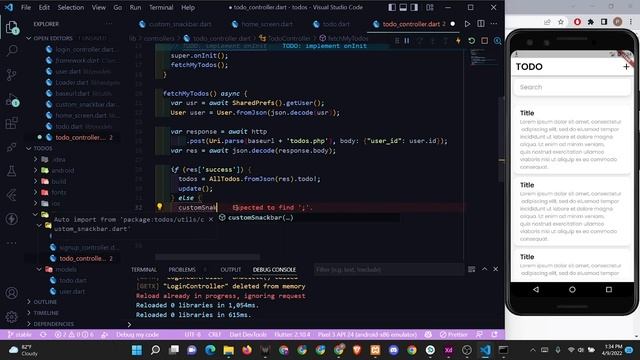Open the Explorer view in activity bar
640x360 pixels.
coord(12,27)
